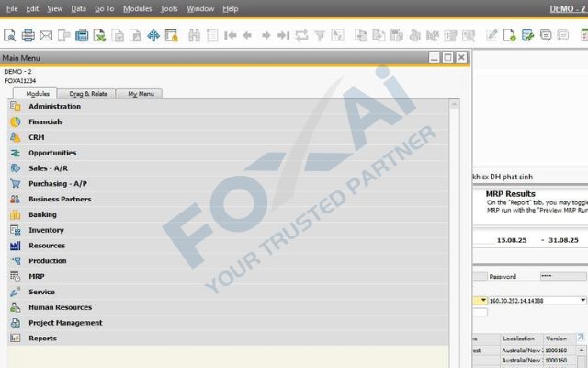The width and height of the screenshot is (588, 368).
Task: Expand the Banking module
Action: [228, 214]
